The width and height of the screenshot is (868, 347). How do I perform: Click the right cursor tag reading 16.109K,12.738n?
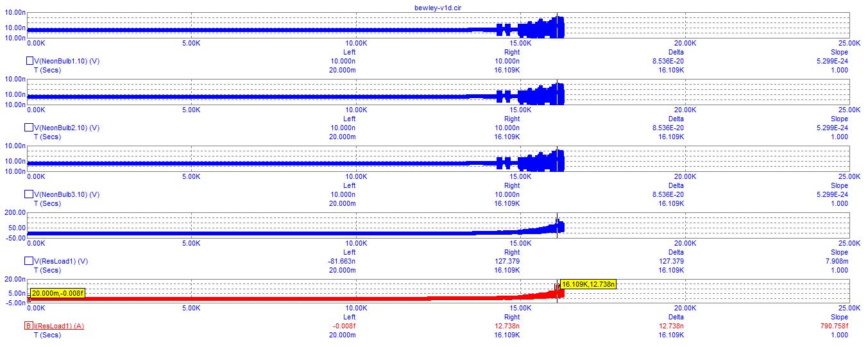tap(588, 284)
